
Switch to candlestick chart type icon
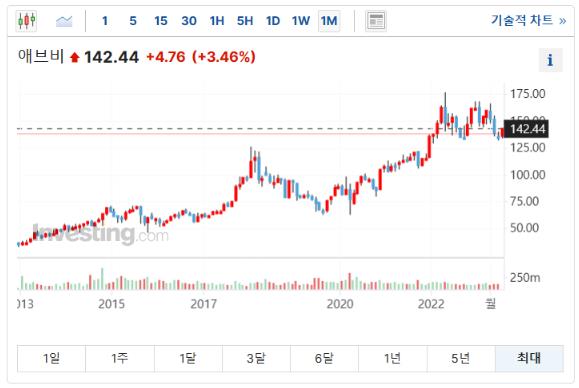point(27,21)
